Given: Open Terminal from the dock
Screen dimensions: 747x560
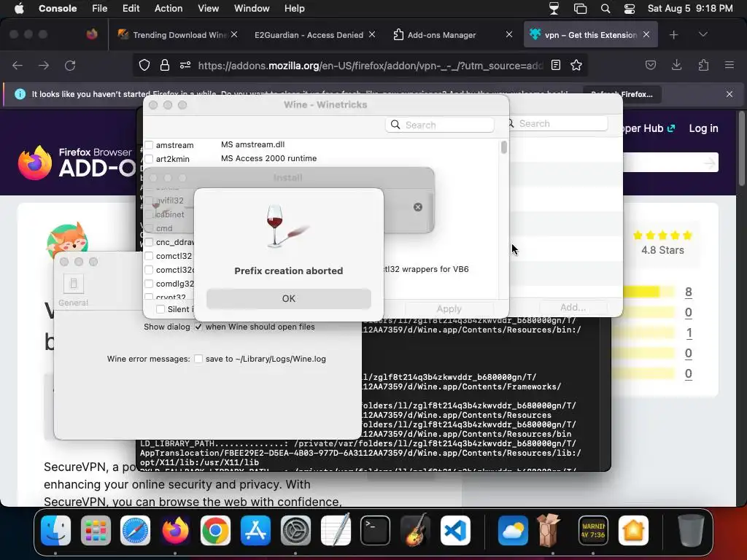Looking at the screenshot, I should pos(375,531).
